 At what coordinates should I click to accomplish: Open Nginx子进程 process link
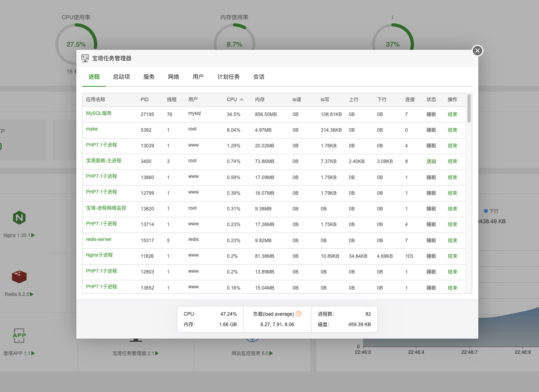click(x=99, y=255)
